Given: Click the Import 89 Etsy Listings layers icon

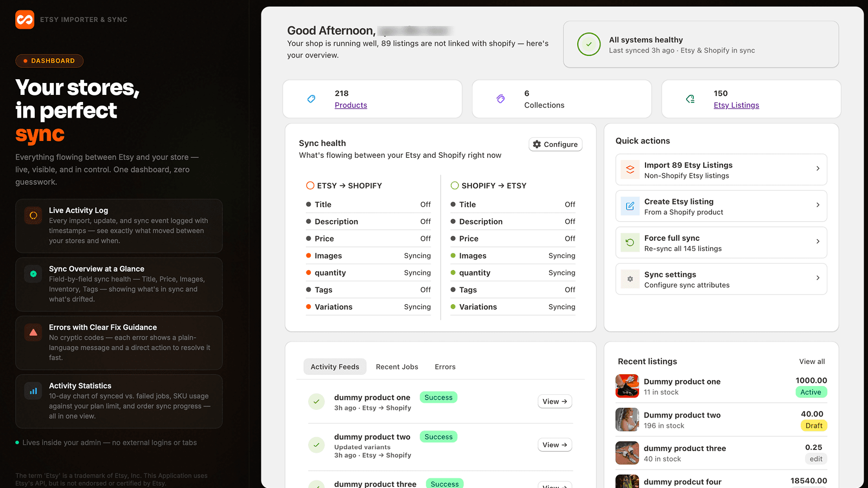Looking at the screenshot, I should click(630, 169).
